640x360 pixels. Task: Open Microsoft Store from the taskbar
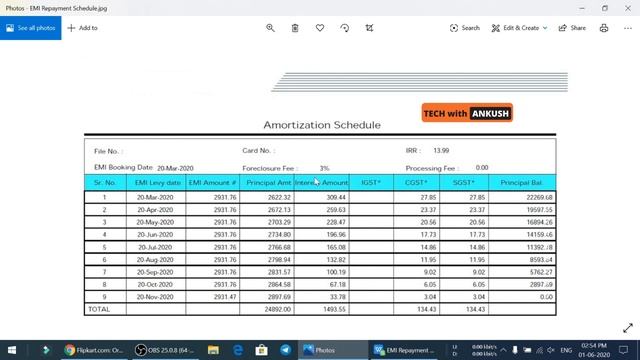[262, 350]
